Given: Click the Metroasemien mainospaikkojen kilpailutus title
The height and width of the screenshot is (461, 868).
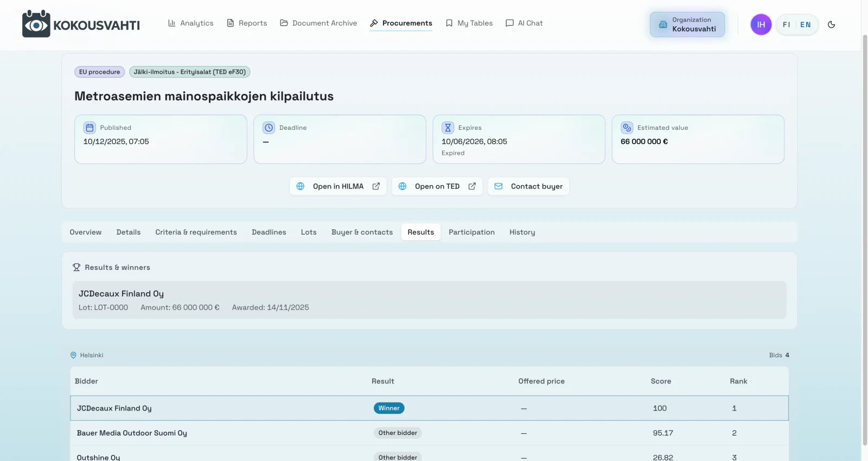Looking at the screenshot, I should click(204, 96).
